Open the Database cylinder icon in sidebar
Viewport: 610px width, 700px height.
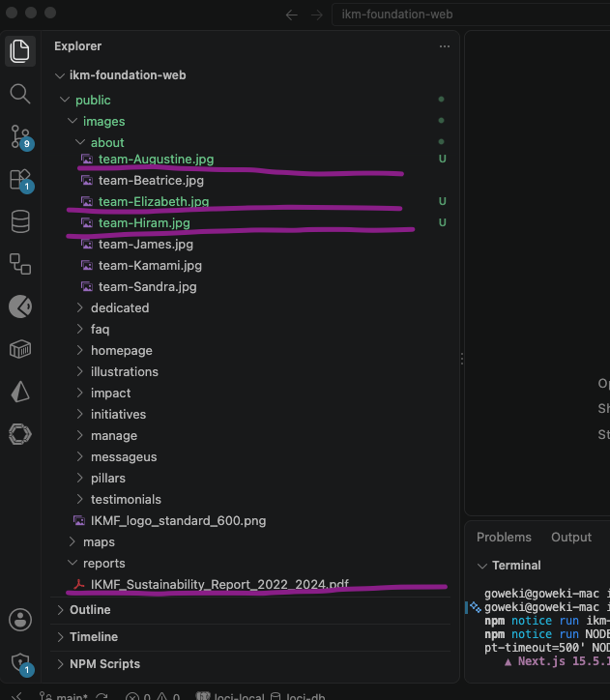20,221
